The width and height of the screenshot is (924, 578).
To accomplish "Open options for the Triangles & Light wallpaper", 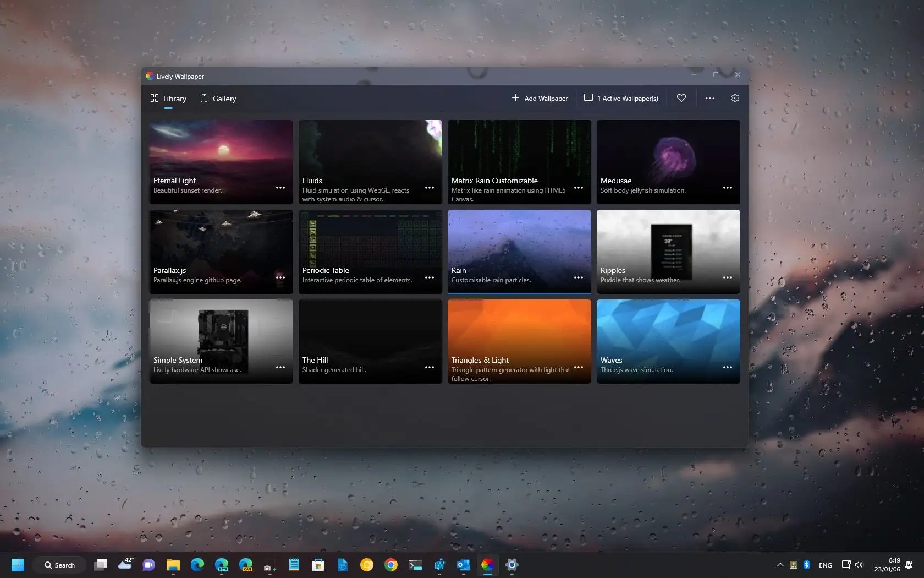I will pos(578,367).
